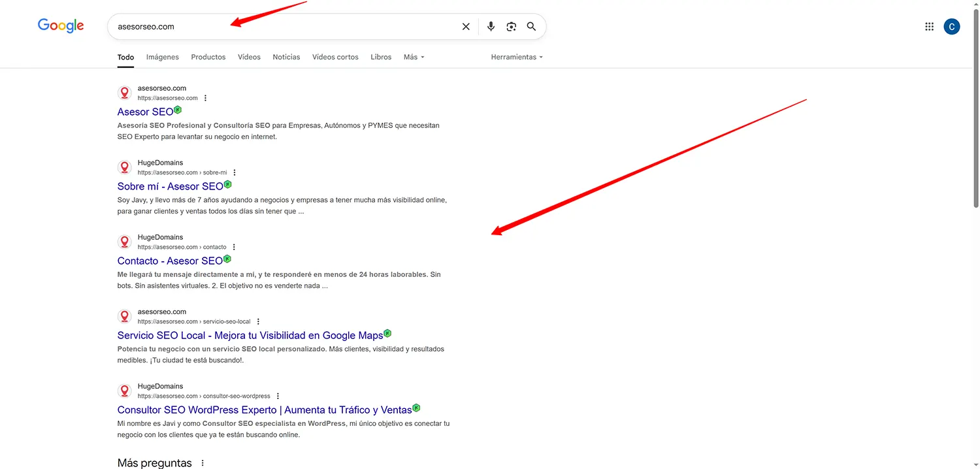Image resolution: width=980 pixels, height=469 pixels.
Task: Switch to the Noticias tab
Action: [286, 57]
